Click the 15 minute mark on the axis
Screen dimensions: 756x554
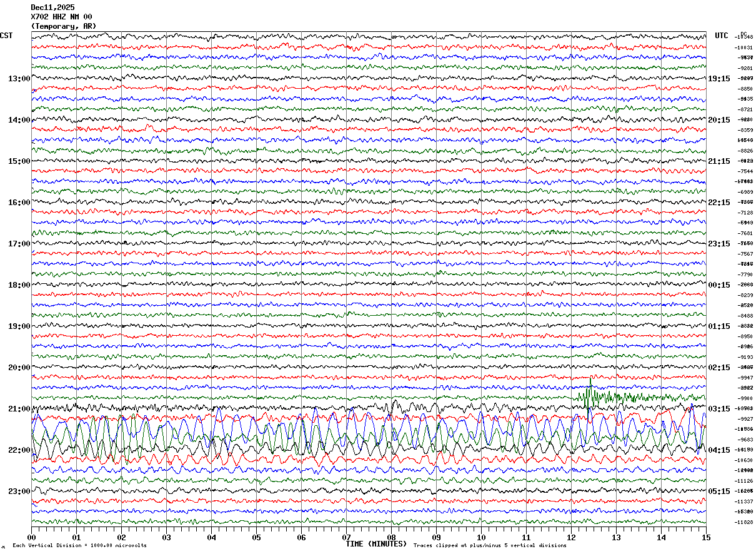pyautogui.click(x=706, y=538)
